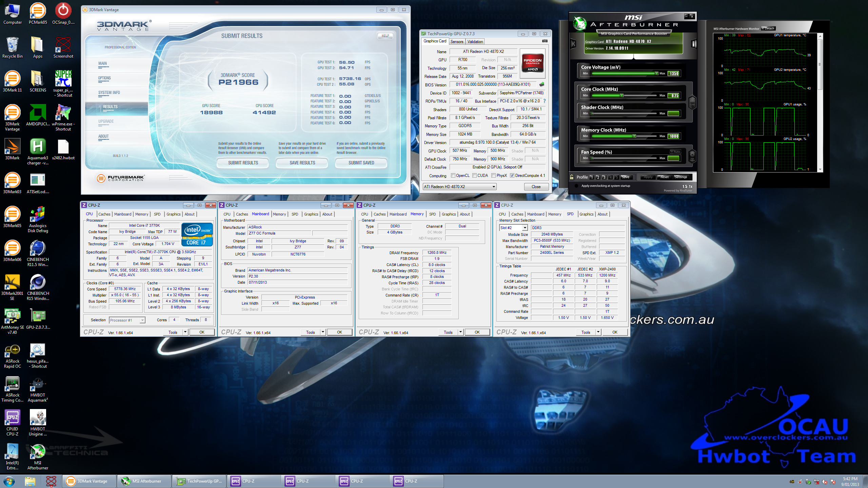Image resolution: width=868 pixels, height=488 pixels.
Task: Launch Auslogics Disk Defrag icon
Action: (38, 219)
